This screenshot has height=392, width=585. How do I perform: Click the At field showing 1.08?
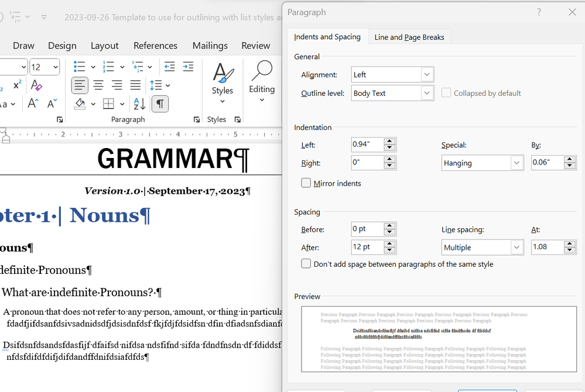(548, 247)
